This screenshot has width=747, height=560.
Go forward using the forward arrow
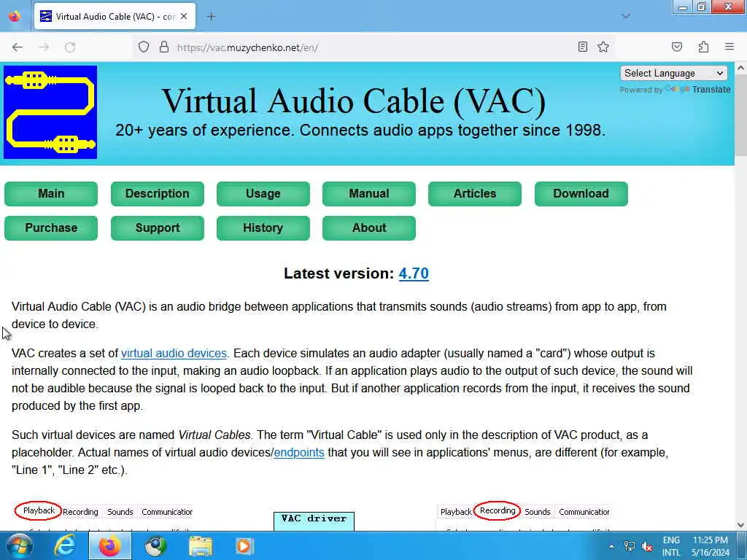(x=44, y=47)
